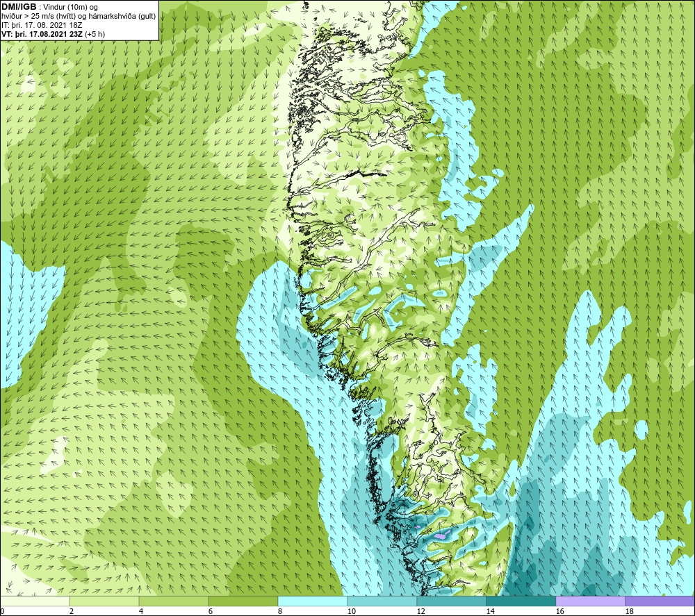Click the 6–8 m/s dark green legend swatch
Screen dimensions: 695x616
pos(243,601)
